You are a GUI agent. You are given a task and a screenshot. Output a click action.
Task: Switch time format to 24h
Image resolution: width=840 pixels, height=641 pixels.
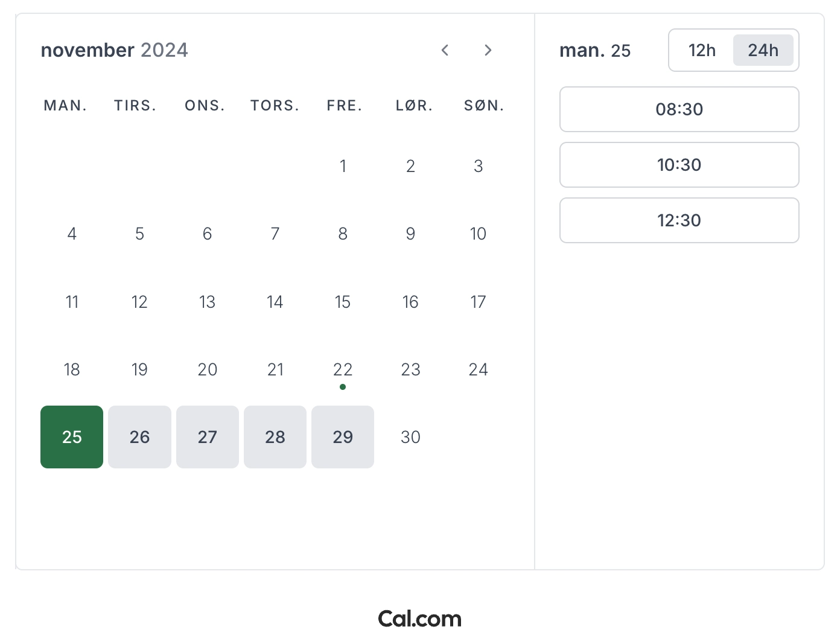click(x=763, y=50)
